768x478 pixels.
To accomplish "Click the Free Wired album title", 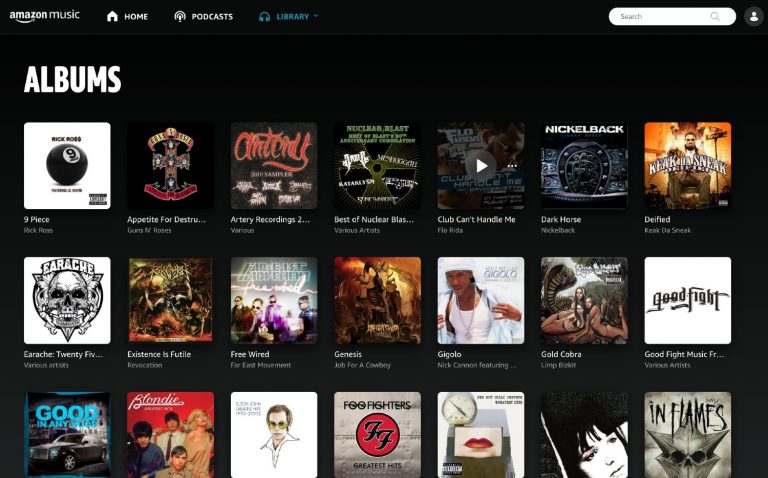I will click(x=250, y=354).
